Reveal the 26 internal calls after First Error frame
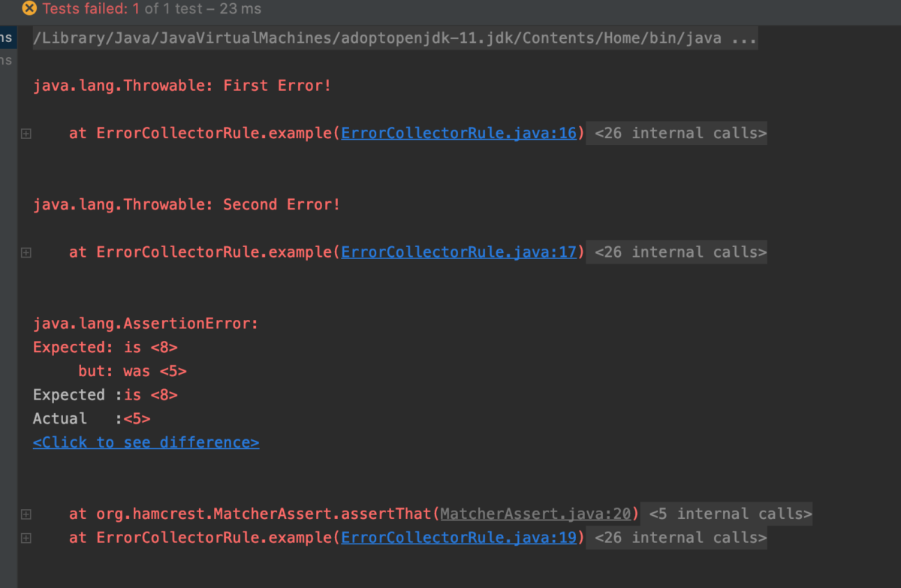This screenshot has height=588, width=901. pyautogui.click(x=676, y=133)
